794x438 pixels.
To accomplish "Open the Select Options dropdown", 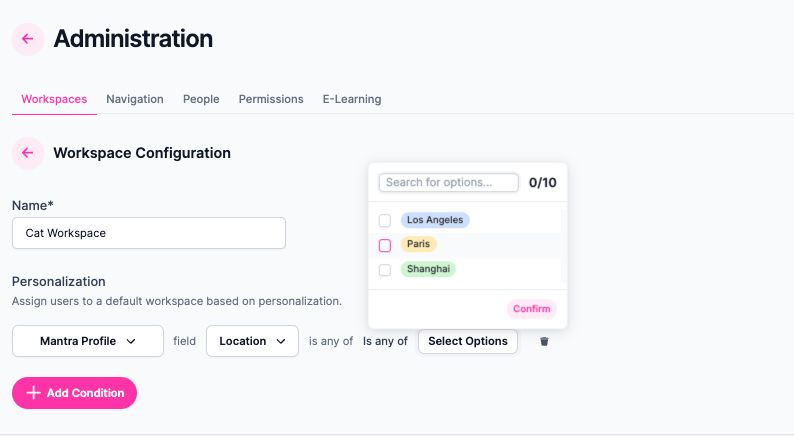I will click(468, 341).
